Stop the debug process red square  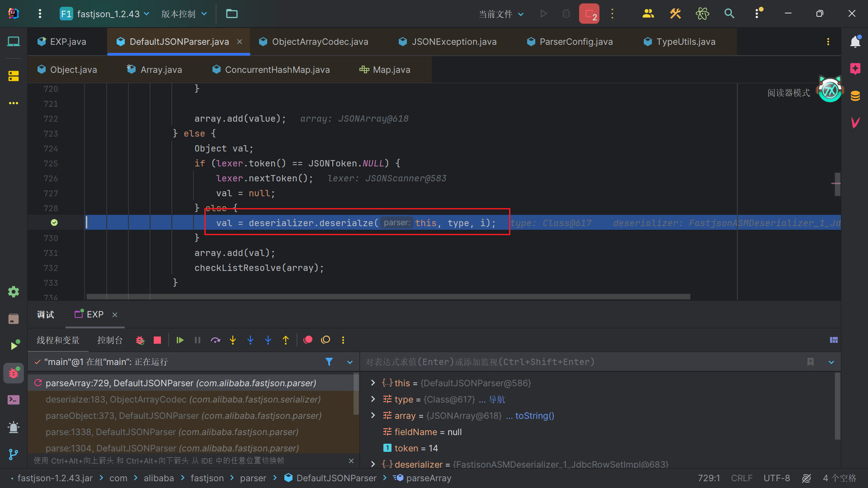[x=157, y=340]
